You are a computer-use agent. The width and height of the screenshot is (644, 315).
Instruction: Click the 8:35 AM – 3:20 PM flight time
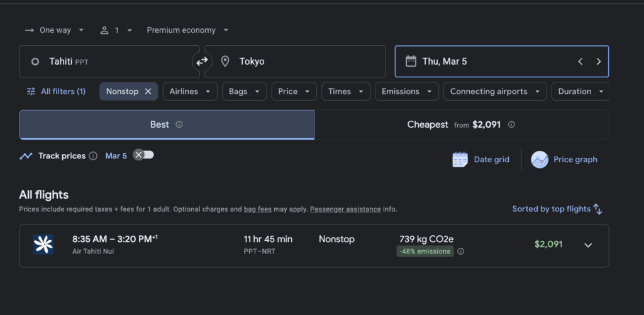click(115, 239)
